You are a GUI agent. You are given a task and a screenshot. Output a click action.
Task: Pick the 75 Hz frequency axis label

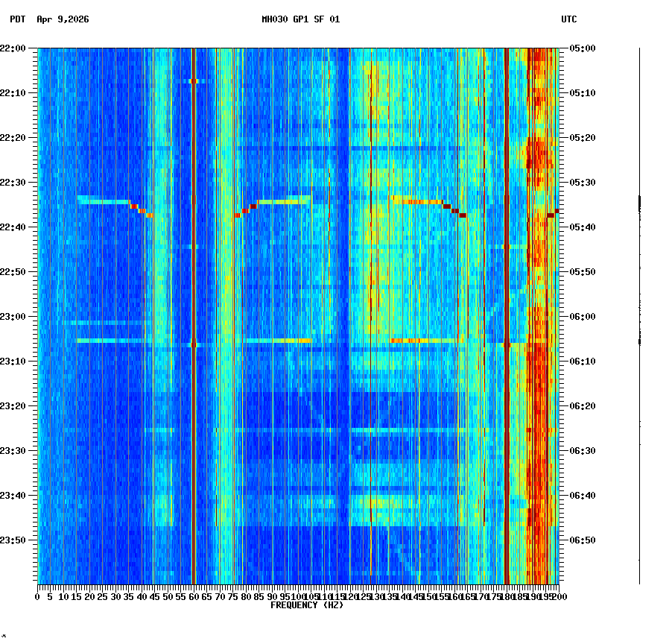tap(233, 597)
